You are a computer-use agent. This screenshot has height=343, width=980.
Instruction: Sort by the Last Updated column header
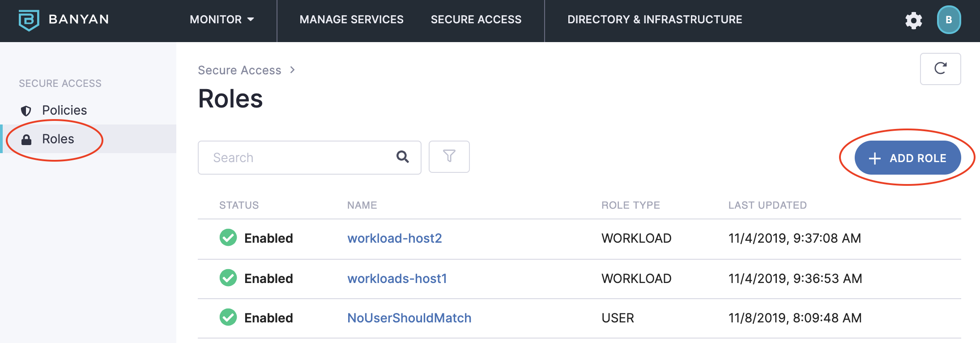[767, 205]
